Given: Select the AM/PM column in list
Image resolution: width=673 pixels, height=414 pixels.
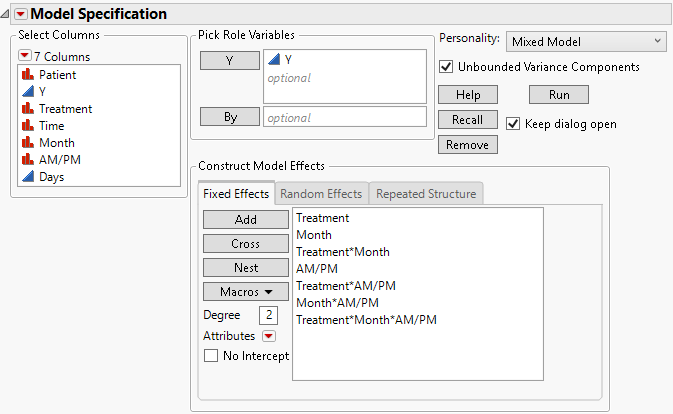Looking at the screenshot, I should coord(60,160).
